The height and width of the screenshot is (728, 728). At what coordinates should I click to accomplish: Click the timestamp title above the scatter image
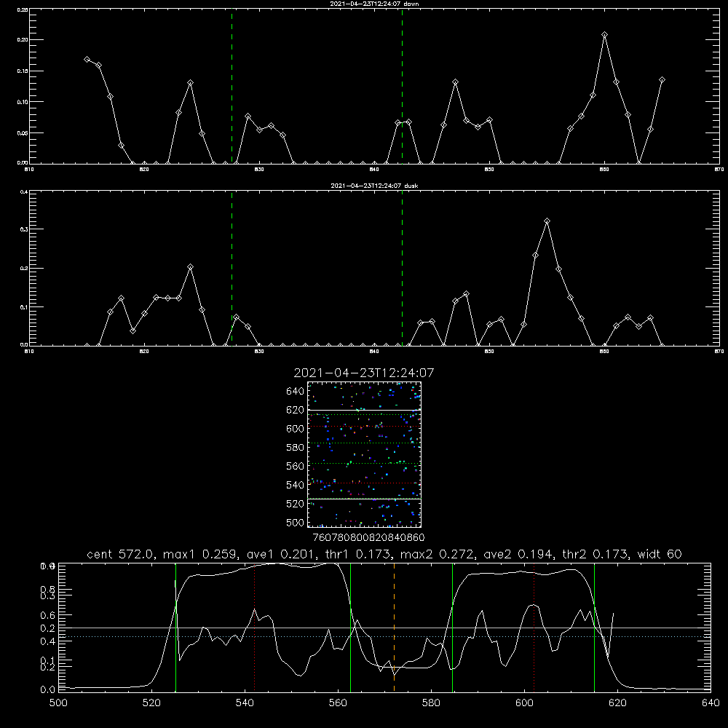click(x=364, y=373)
